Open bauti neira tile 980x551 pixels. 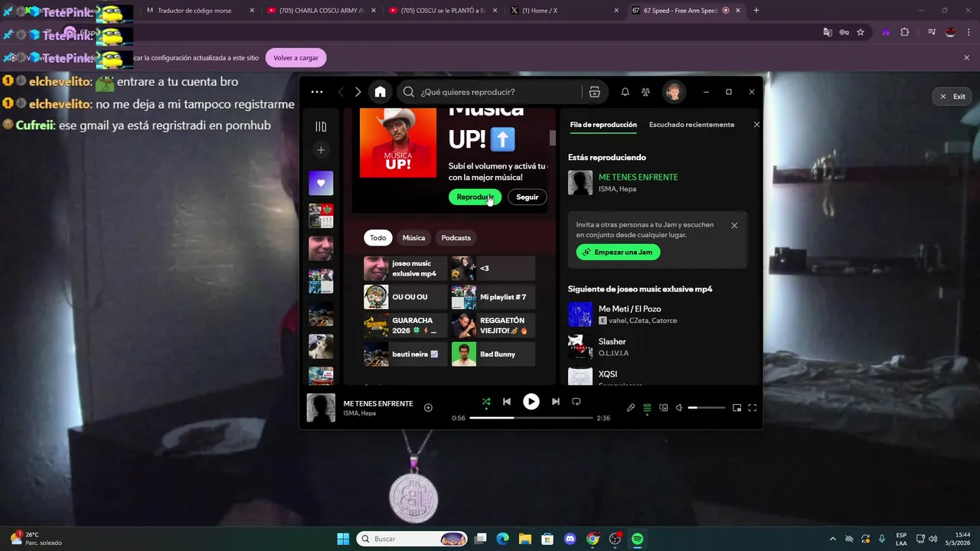coord(405,354)
